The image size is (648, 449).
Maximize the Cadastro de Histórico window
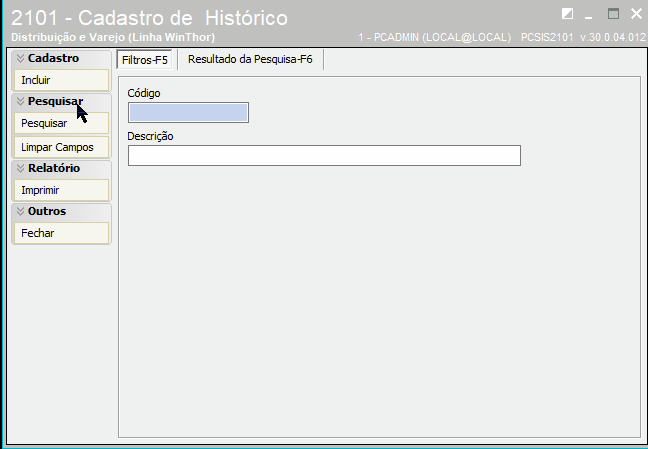[613, 14]
